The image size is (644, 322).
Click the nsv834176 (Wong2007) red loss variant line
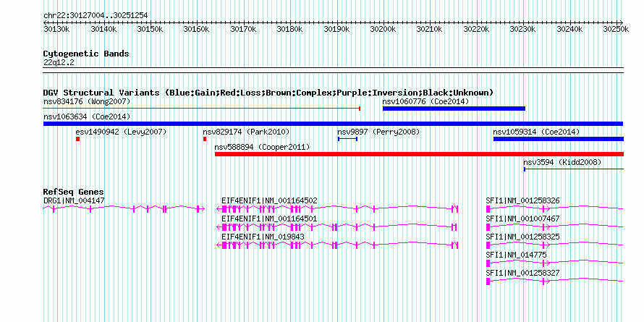202,109
